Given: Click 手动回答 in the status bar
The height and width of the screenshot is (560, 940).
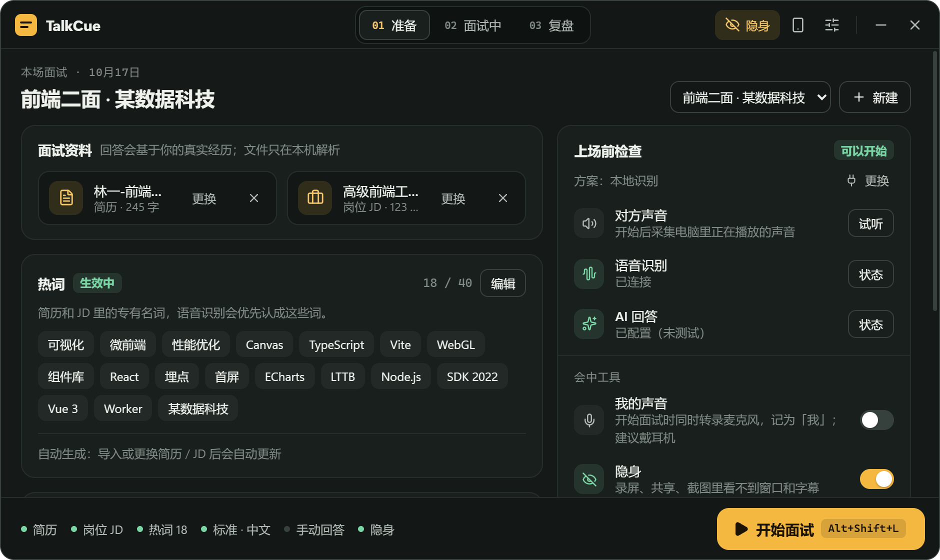Looking at the screenshot, I should tap(314, 529).
